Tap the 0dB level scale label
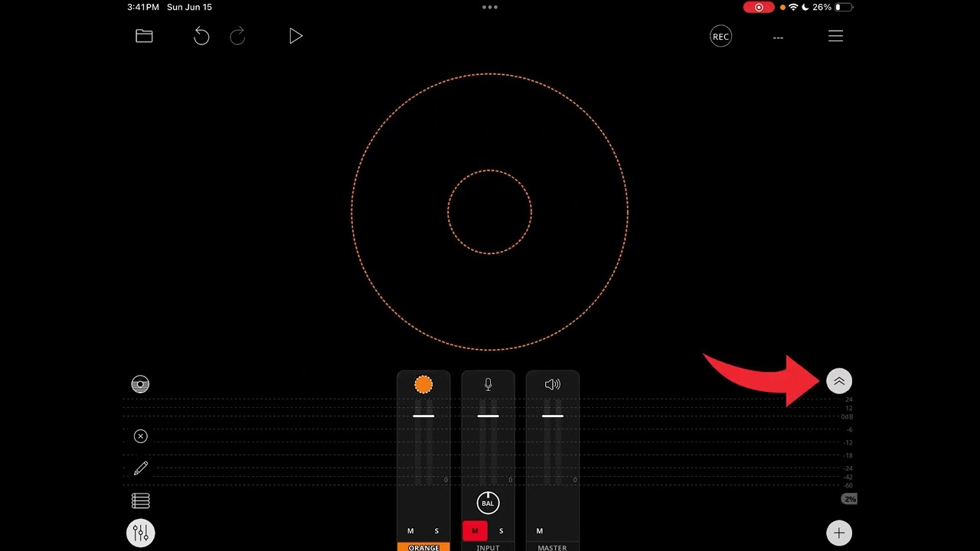This screenshot has width=980, height=551. 847,416
